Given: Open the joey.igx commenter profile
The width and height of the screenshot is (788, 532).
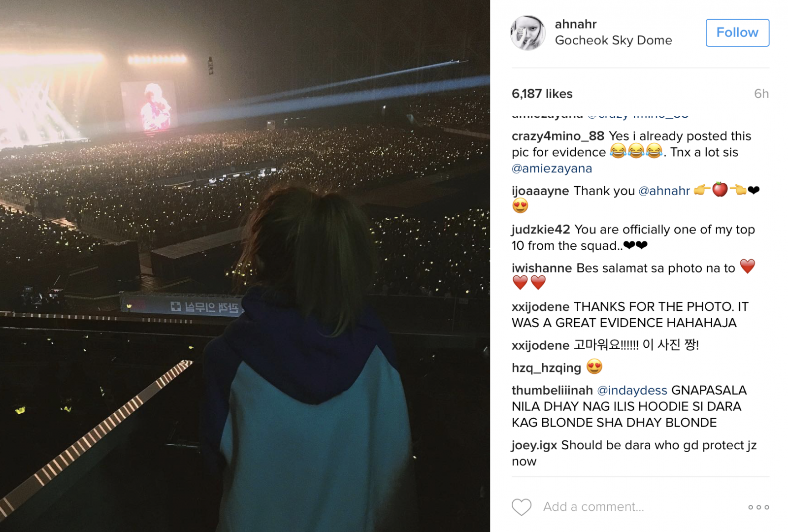Looking at the screenshot, I should [534, 445].
